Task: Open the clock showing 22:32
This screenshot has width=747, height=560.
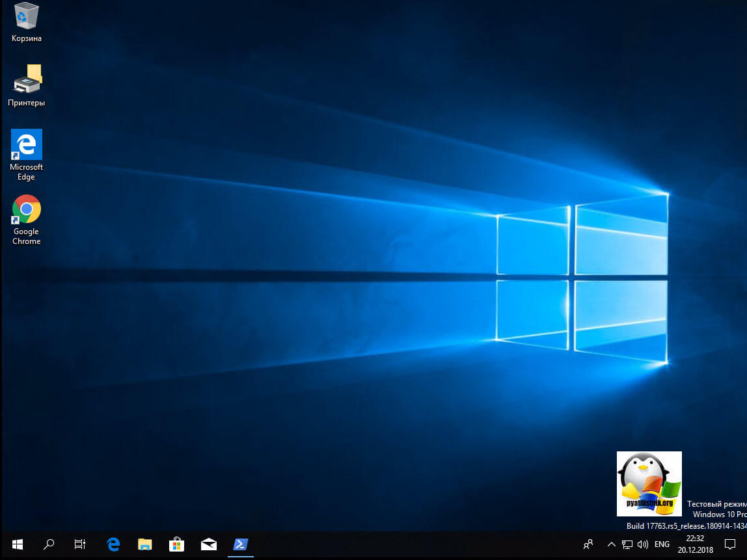Action: (695, 544)
